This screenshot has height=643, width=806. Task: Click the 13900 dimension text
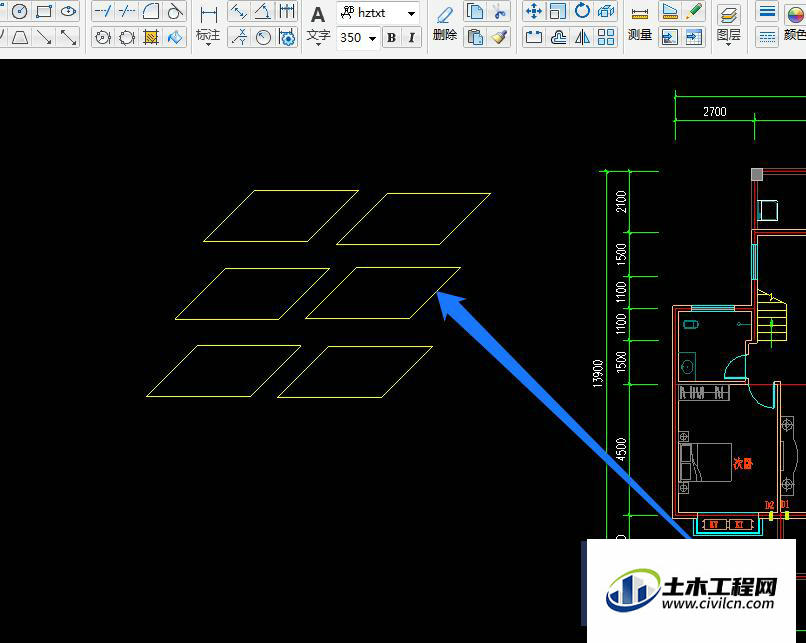point(597,374)
